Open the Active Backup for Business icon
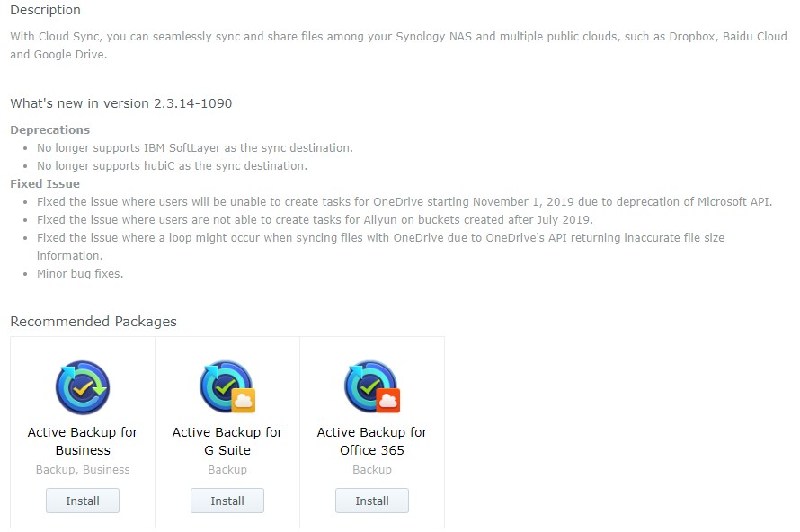 83,387
